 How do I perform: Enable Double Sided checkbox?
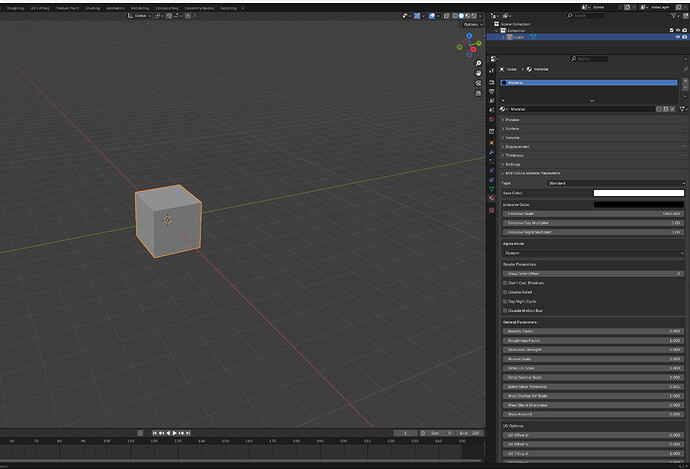click(x=505, y=292)
